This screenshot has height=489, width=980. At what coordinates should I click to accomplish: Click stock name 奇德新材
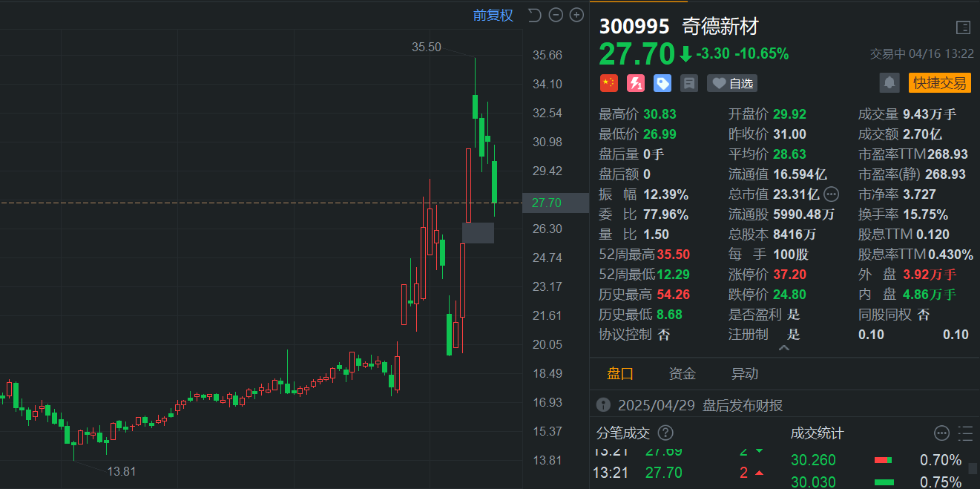[720, 27]
